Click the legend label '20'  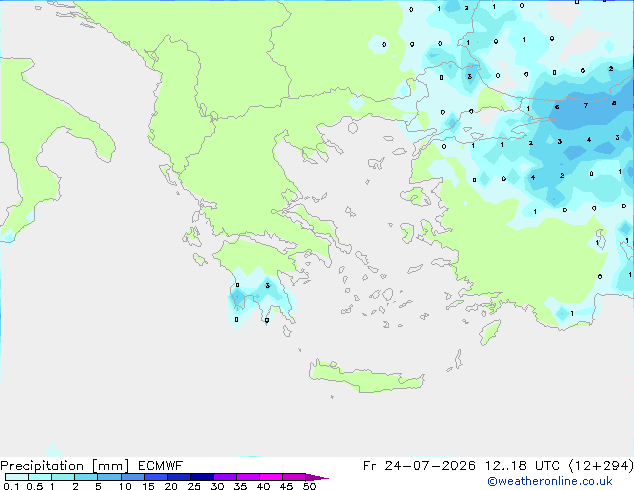[171, 486]
